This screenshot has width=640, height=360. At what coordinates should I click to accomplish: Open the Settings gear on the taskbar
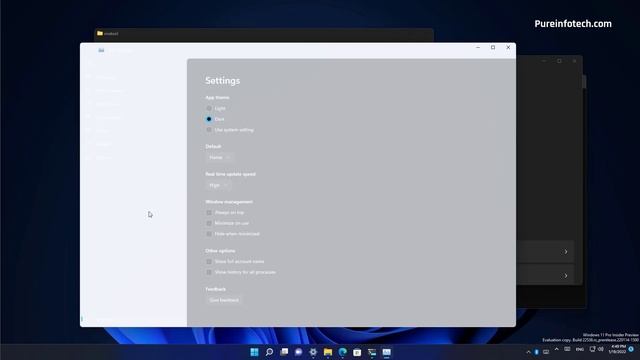(313, 352)
